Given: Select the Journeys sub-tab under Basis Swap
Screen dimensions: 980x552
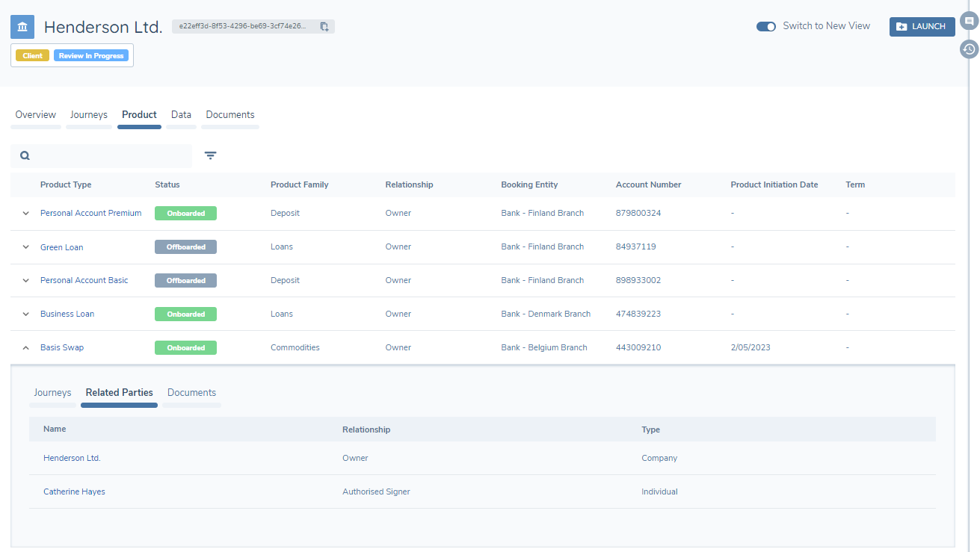Looking at the screenshot, I should (x=52, y=392).
